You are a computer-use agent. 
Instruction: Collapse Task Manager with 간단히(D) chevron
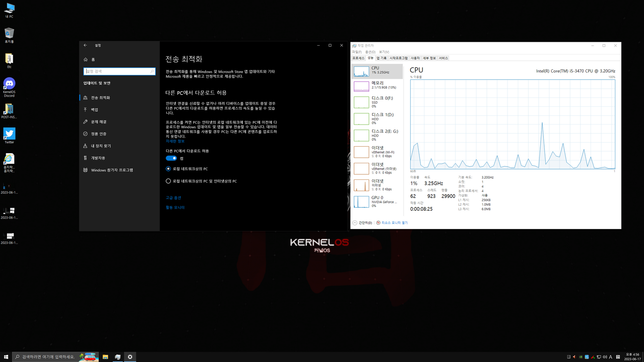point(362,223)
